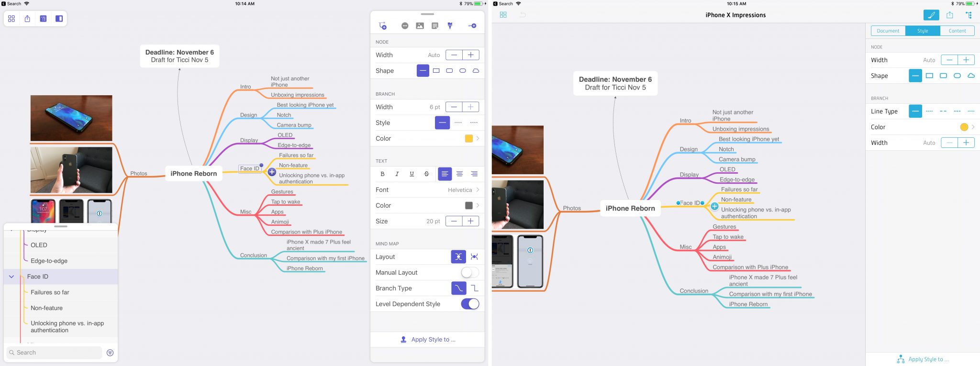Select OLED row in outline panel
980x366 pixels.
[x=61, y=245]
